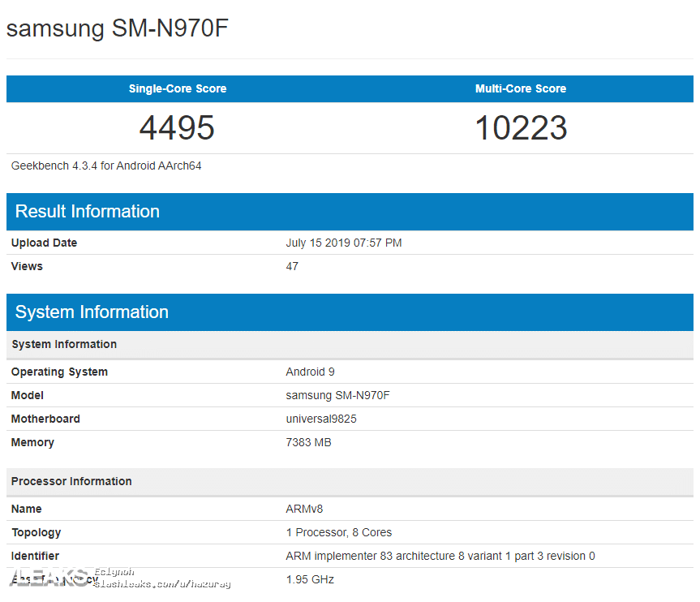Click the views count 47

point(292,266)
